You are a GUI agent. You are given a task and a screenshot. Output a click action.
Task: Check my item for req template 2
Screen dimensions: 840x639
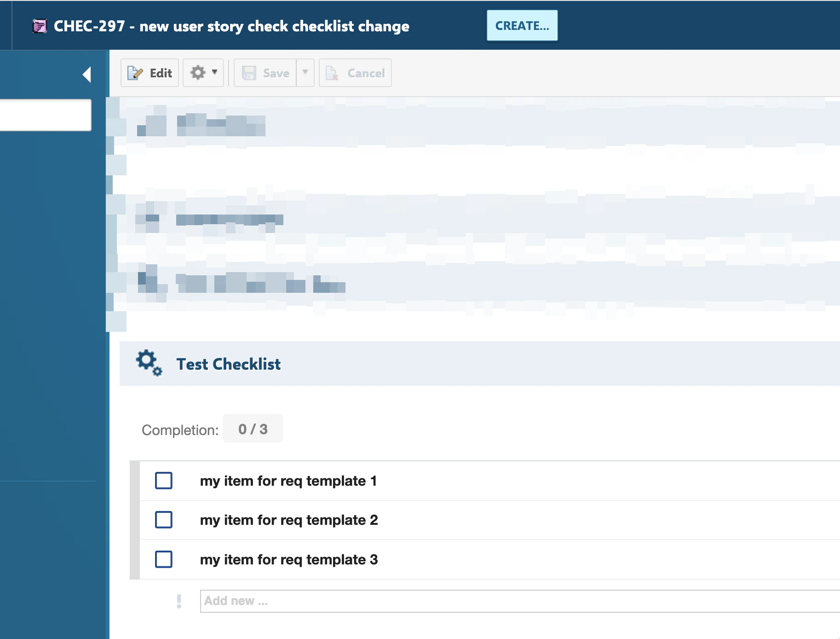(x=163, y=520)
